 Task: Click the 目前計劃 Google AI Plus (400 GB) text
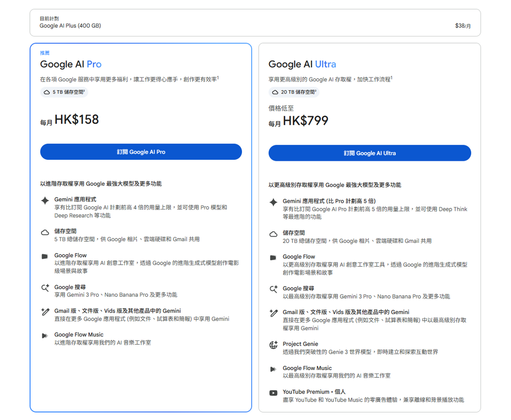tap(70, 22)
